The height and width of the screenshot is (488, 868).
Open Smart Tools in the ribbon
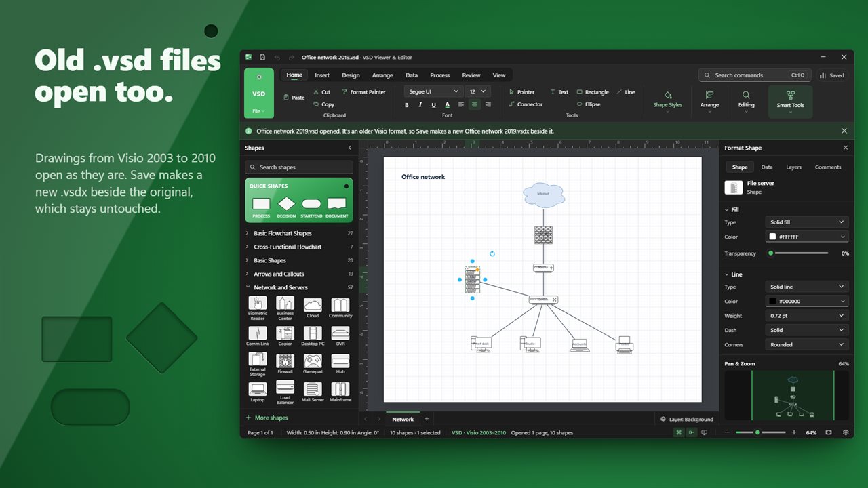pos(790,100)
